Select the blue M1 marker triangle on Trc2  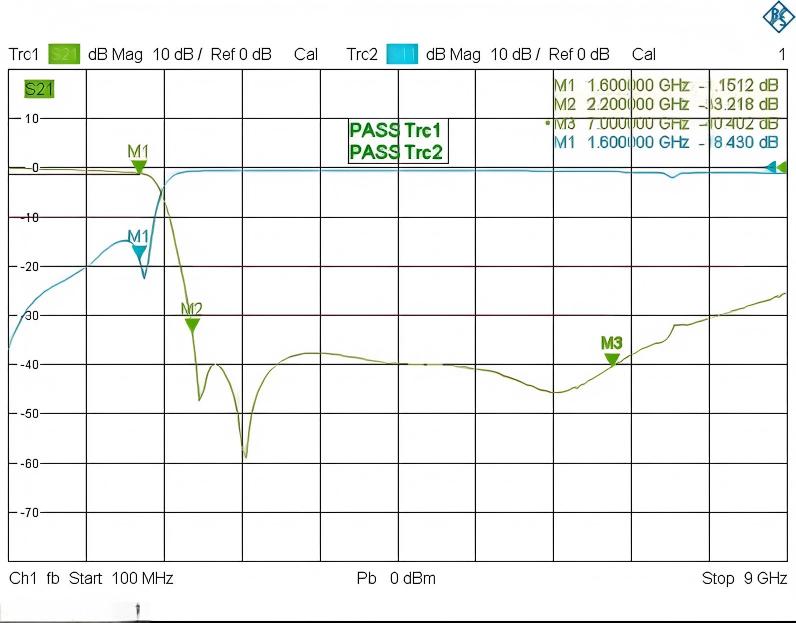[139, 252]
